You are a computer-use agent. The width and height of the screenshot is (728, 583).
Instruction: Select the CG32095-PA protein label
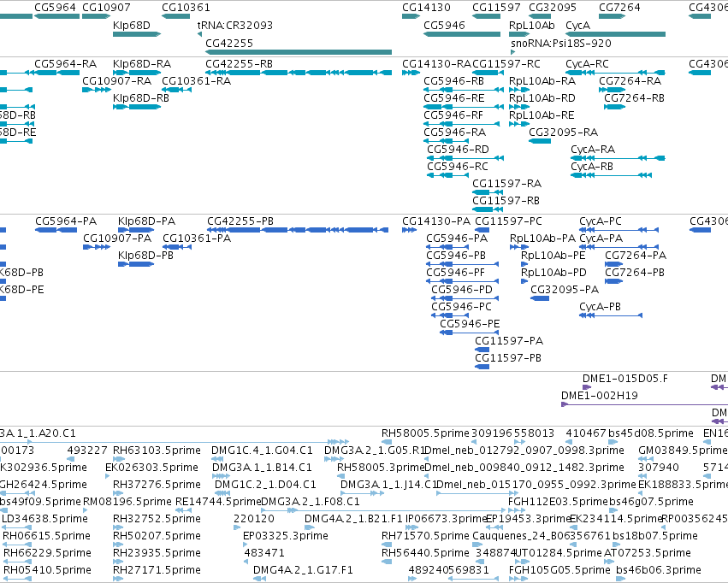click(x=565, y=290)
